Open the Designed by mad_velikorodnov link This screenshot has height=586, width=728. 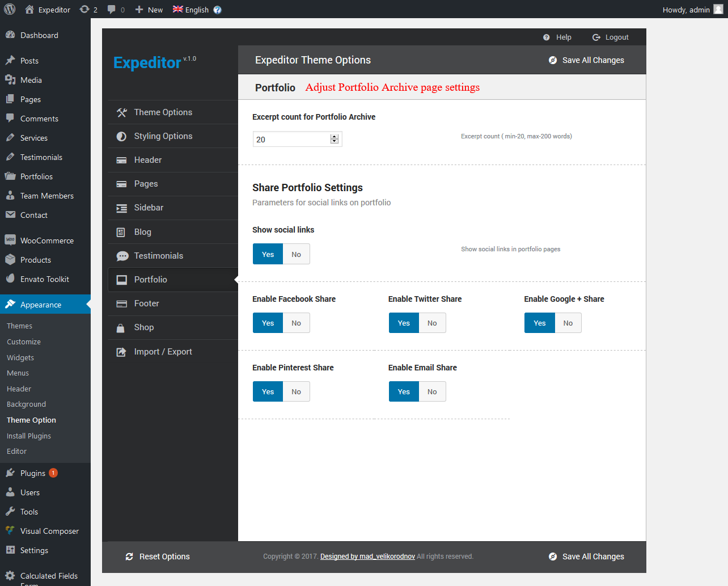click(x=367, y=557)
